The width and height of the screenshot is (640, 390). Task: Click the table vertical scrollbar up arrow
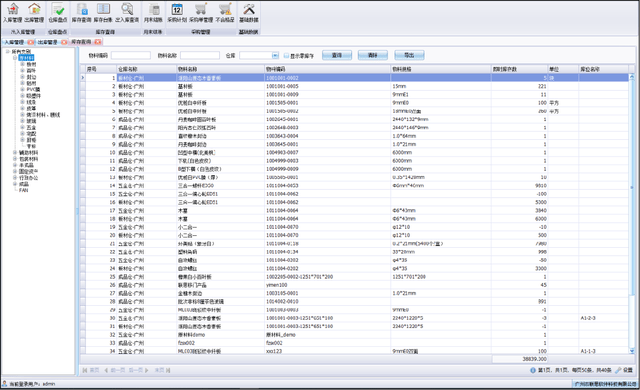tap(632, 77)
